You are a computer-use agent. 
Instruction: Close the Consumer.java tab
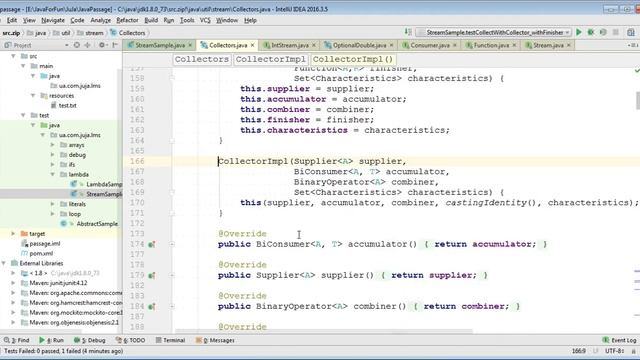coord(455,45)
